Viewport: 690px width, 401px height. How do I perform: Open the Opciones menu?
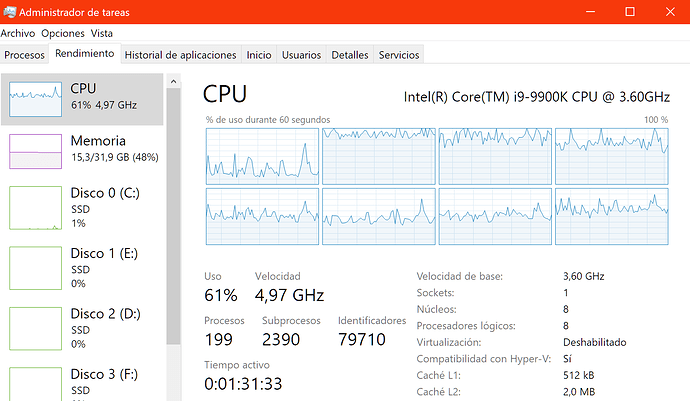(x=63, y=33)
